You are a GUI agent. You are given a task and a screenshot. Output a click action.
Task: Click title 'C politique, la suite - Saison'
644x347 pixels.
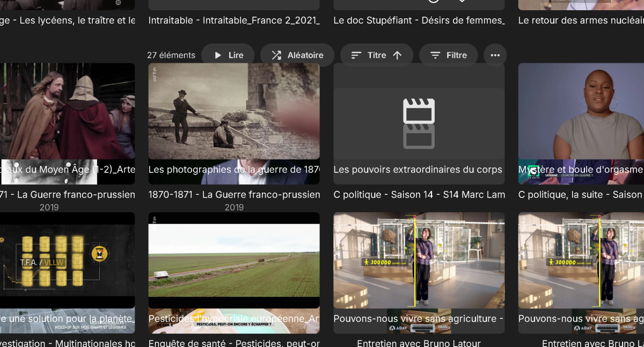pos(581,194)
